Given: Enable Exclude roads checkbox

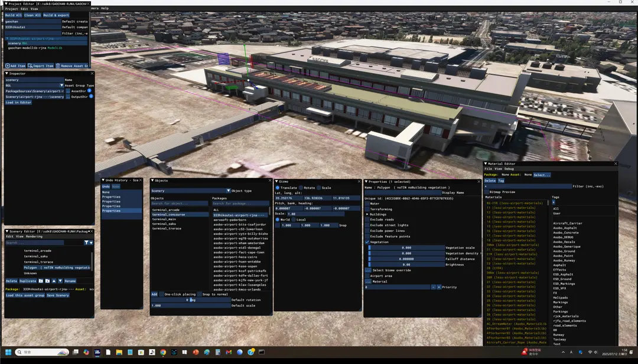Looking at the screenshot, I should pos(367,219).
